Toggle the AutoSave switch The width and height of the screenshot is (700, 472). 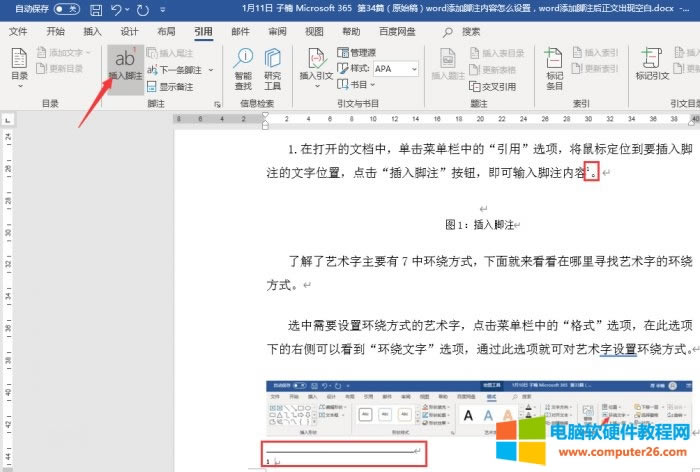(x=66, y=9)
